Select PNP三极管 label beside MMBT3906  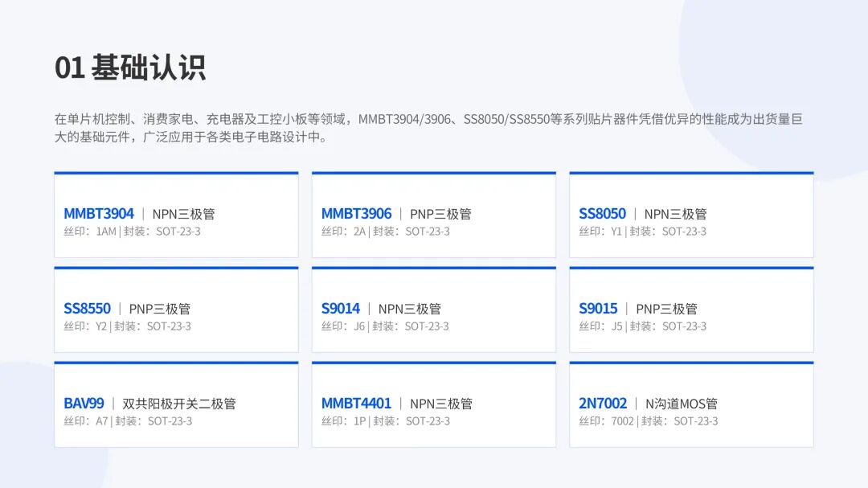[440, 215]
